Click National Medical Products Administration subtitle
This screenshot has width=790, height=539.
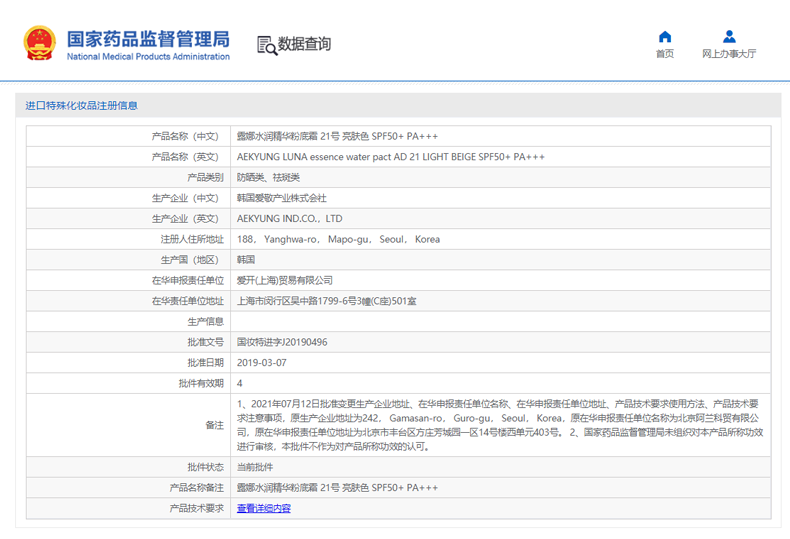(x=148, y=56)
